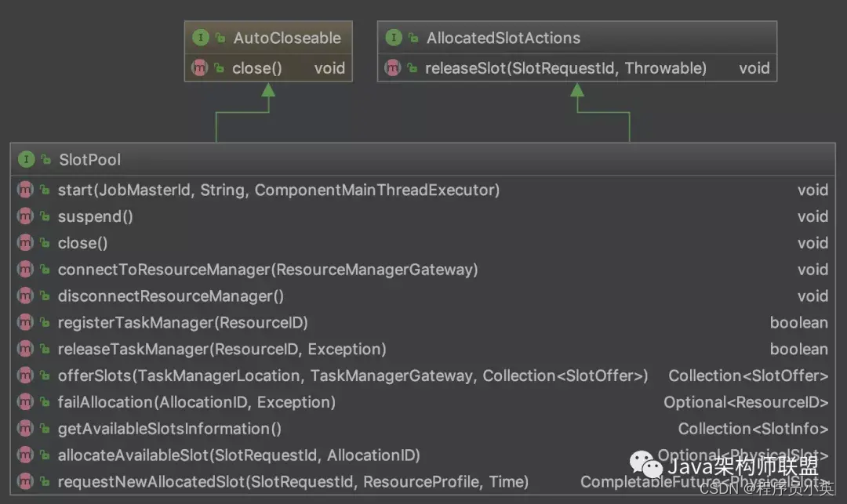This screenshot has width=847, height=504.
Task: Click the method icon next to releaseSlot
Action: click(393, 67)
